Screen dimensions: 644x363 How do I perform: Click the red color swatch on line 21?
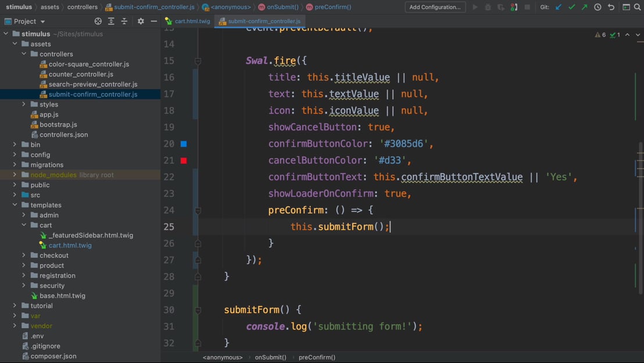click(x=184, y=161)
